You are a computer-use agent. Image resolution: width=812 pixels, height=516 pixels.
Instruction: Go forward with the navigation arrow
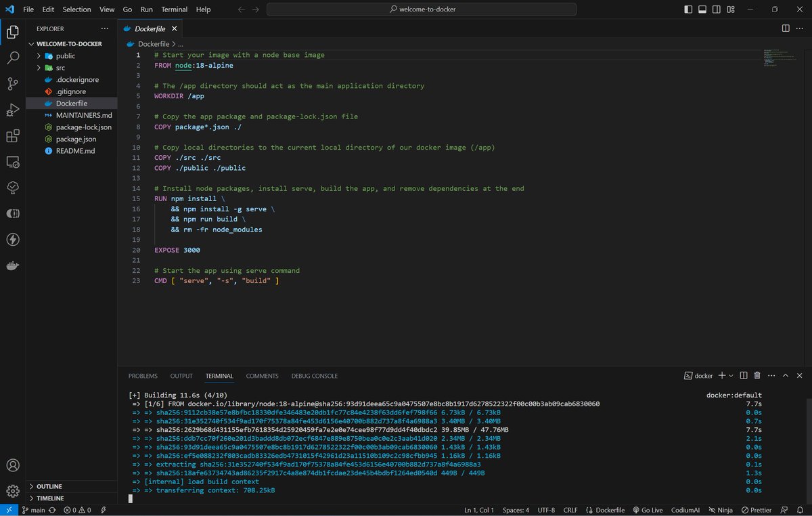[x=255, y=9]
